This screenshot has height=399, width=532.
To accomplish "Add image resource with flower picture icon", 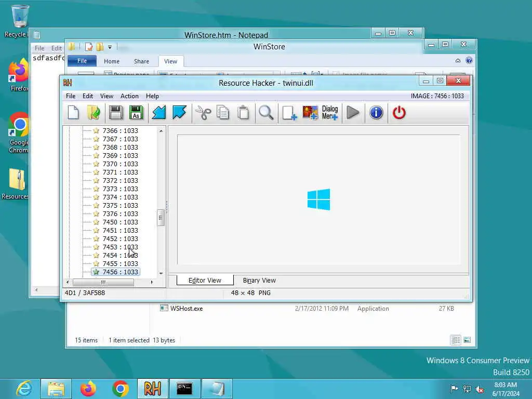I will pos(310,113).
